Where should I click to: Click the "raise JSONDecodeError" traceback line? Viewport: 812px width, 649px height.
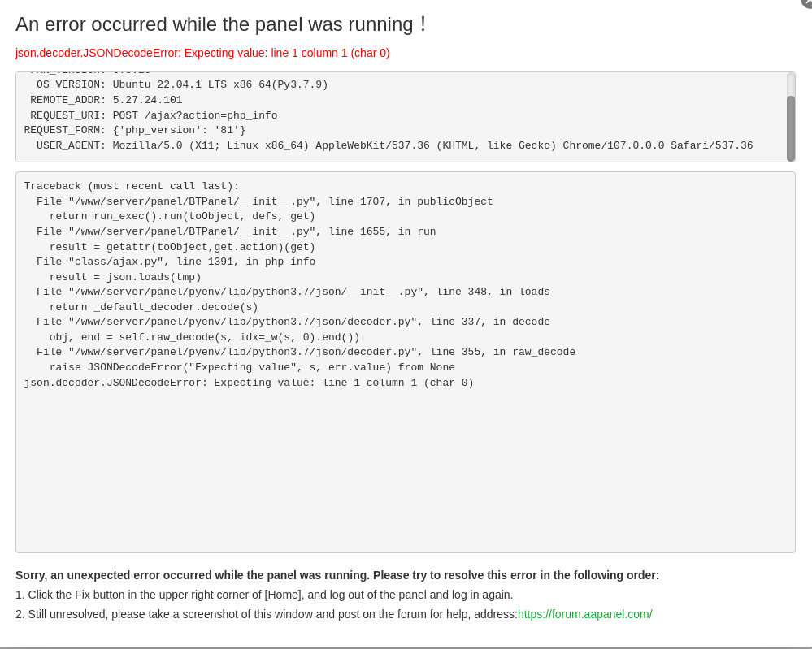[252, 367]
